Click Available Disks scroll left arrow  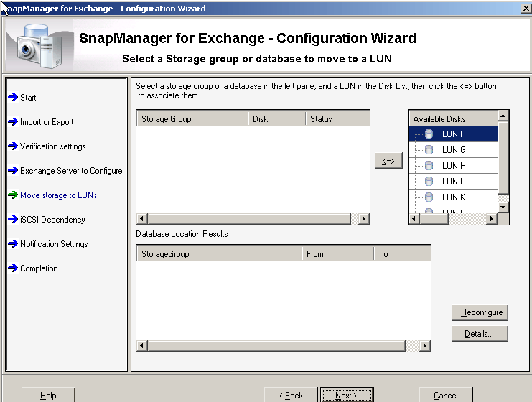[414, 219]
